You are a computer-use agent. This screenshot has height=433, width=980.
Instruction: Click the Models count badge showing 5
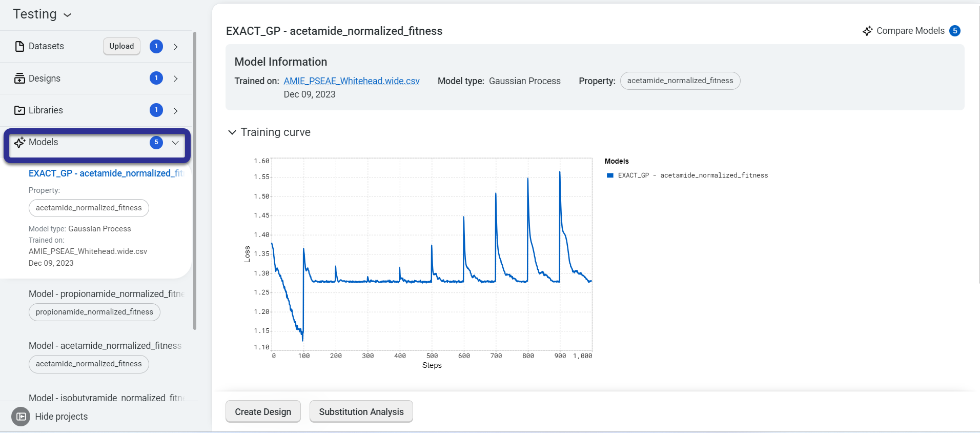[156, 142]
